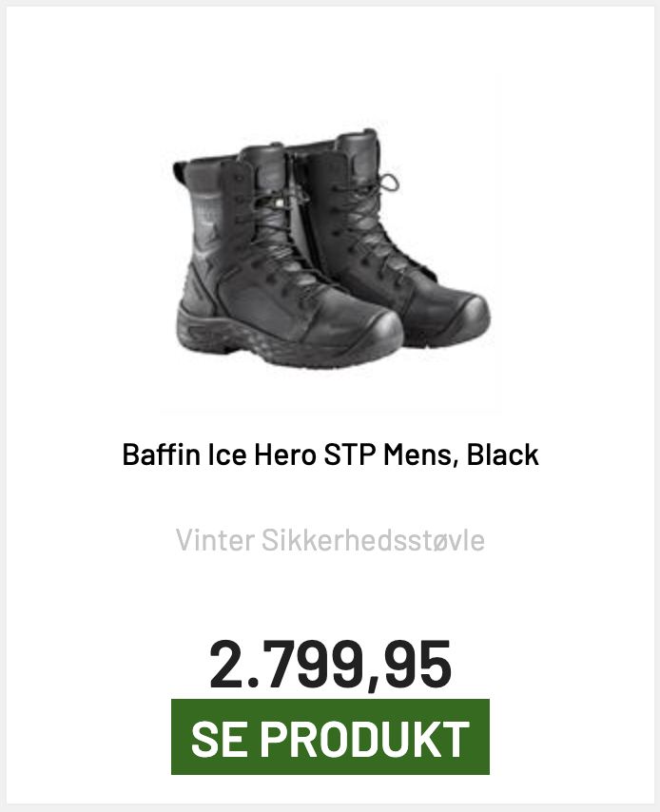
Task: Select the Vinter Sikkerhedsstøvle subtitle text
Action: point(330,541)
